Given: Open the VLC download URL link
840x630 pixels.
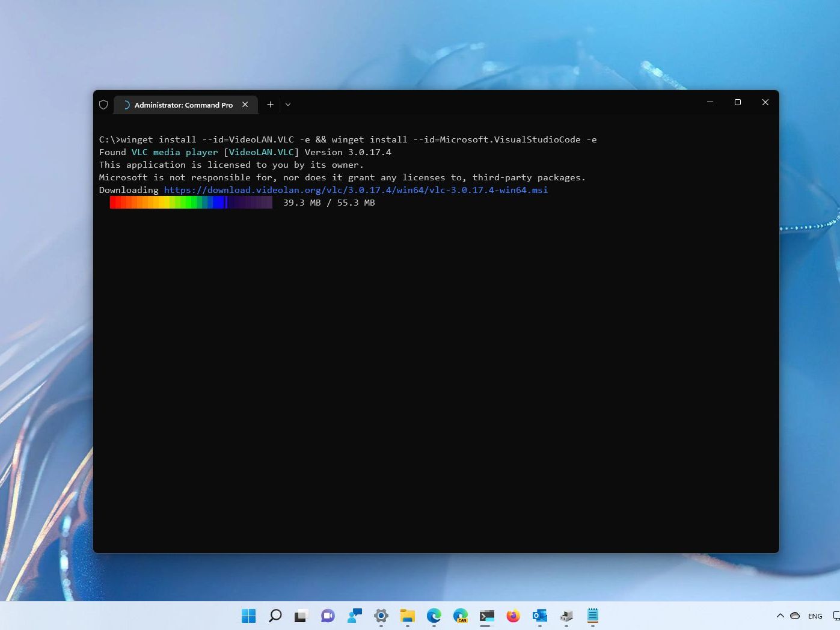Looking at the screenshot, I should pyautogui.click(x=355, y=190).
